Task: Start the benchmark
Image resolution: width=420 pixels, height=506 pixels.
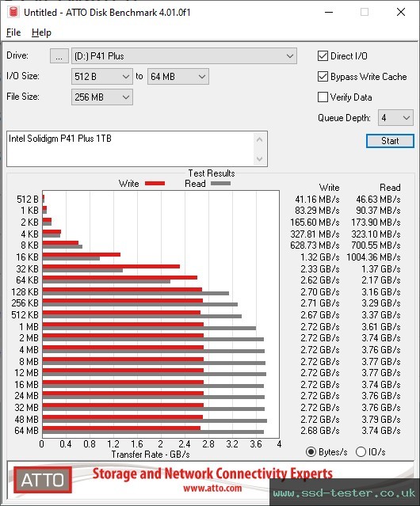Action: click(x=390, y=141)
